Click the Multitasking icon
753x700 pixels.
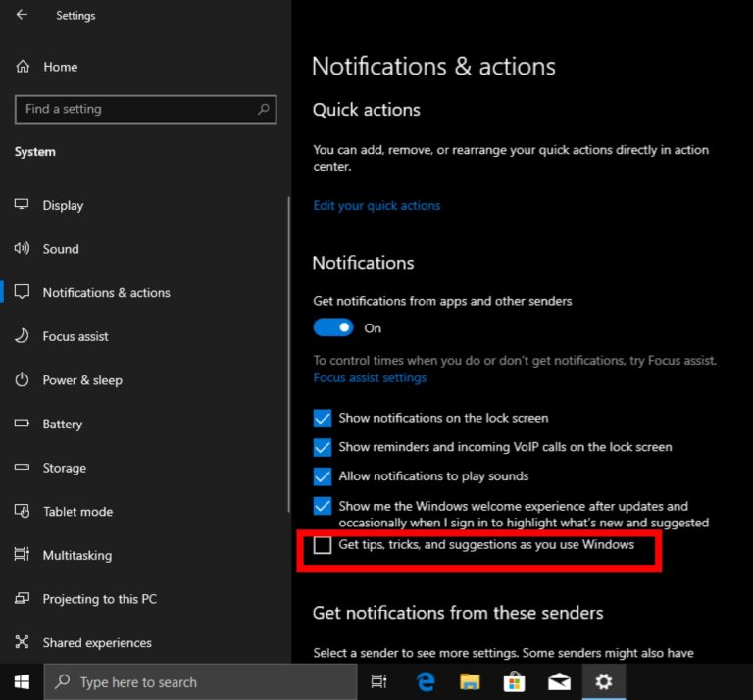[x=22, y=555]
